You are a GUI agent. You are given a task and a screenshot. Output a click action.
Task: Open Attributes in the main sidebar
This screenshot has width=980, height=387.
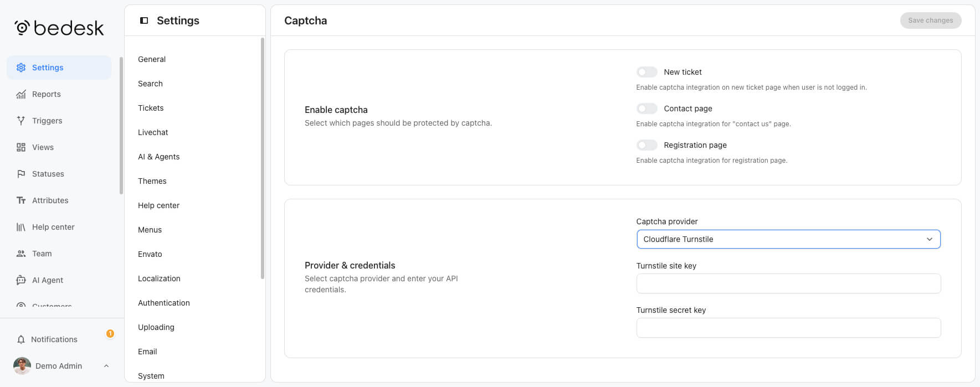pyautogui.click(x=59, y=200)
